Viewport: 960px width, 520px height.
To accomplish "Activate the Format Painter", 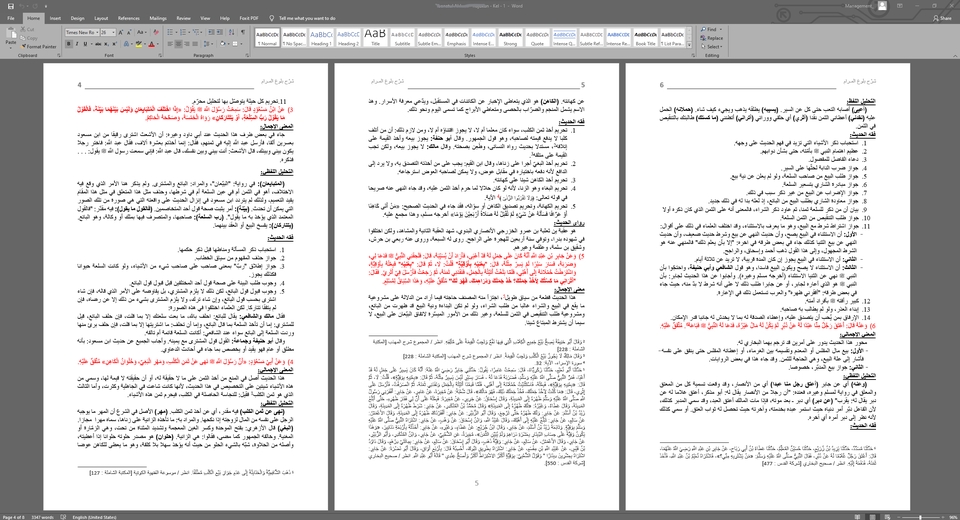I will 38,47.
